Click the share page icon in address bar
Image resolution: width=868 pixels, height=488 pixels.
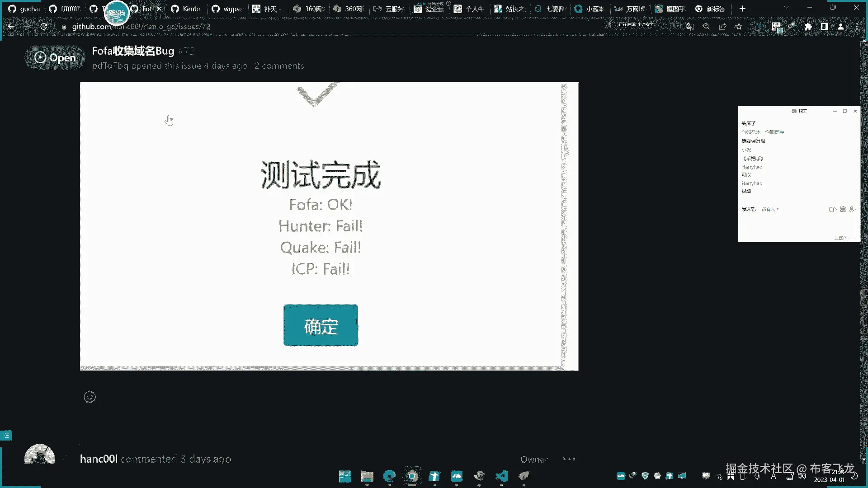722,27
